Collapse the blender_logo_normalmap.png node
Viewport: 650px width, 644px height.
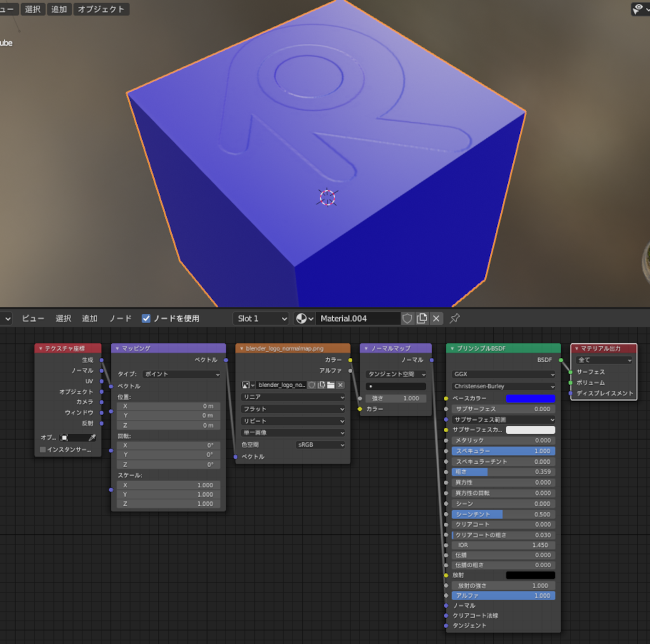click(242, 348)
